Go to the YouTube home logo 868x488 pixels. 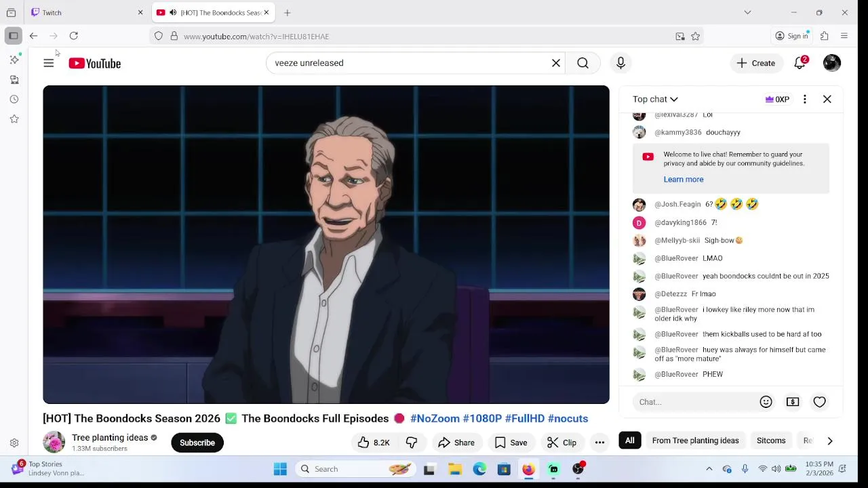tap(94, 63)
